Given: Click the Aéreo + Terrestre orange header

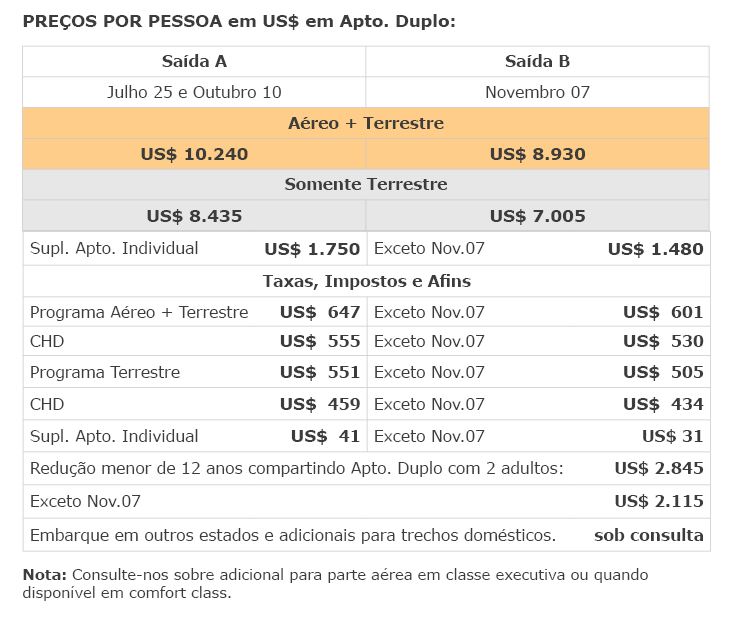Looking at the screenshot, I should point(366,123).
